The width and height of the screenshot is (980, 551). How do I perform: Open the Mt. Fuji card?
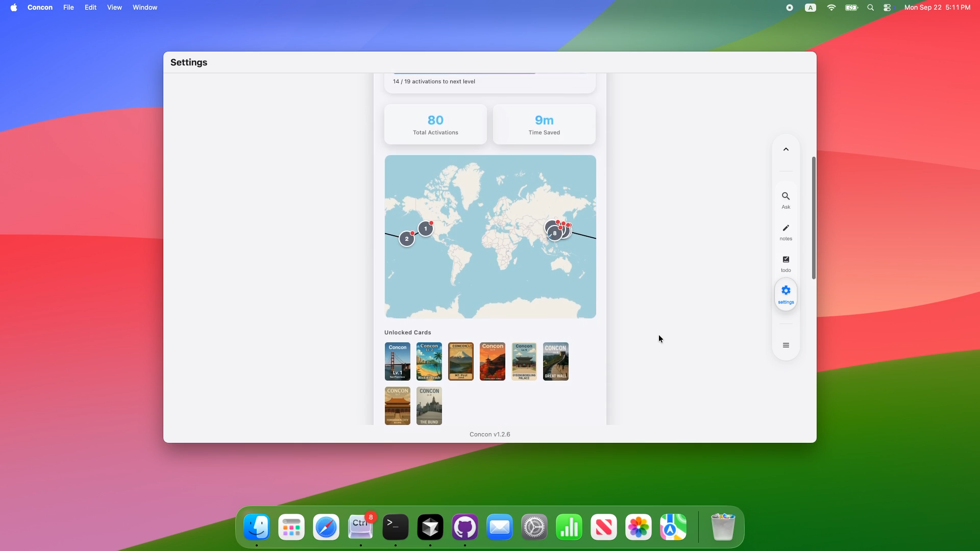pyautogui.click(x=461, y=361)
